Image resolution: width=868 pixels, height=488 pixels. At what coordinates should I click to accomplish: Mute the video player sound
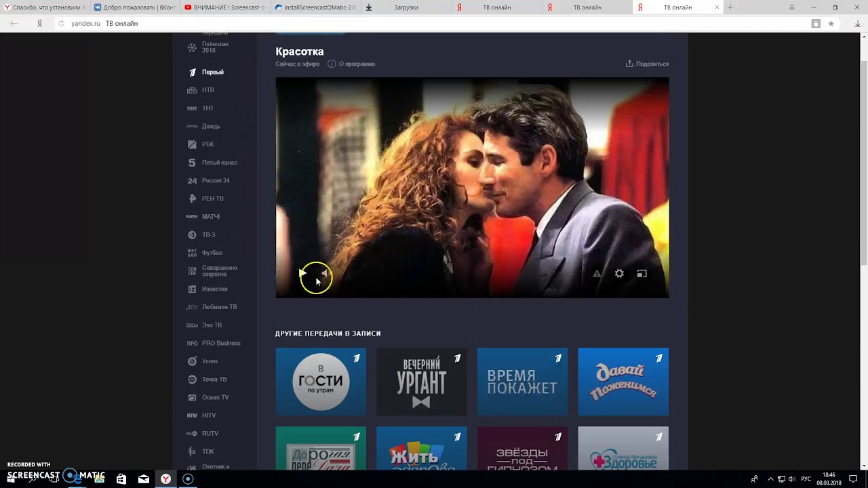[325, 273]
